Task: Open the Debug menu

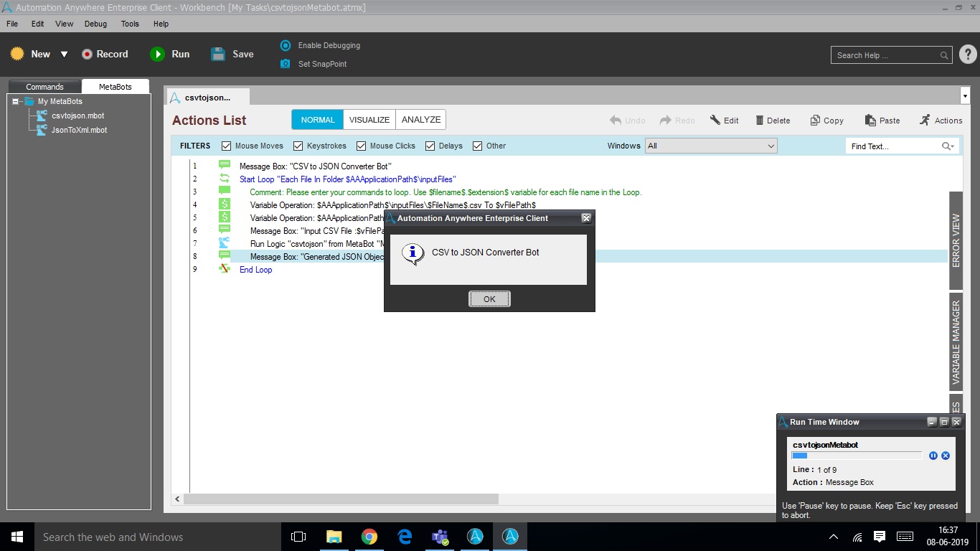Action: tap(95, 24)
